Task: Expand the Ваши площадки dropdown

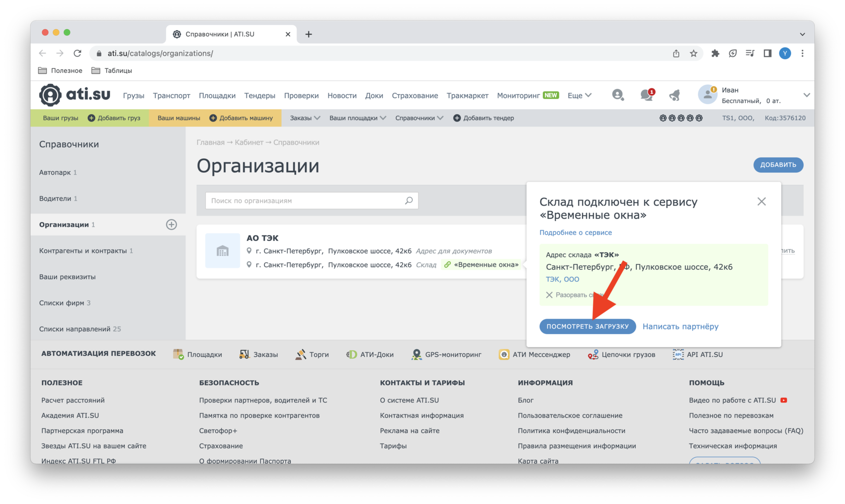Action: (358, 118)
